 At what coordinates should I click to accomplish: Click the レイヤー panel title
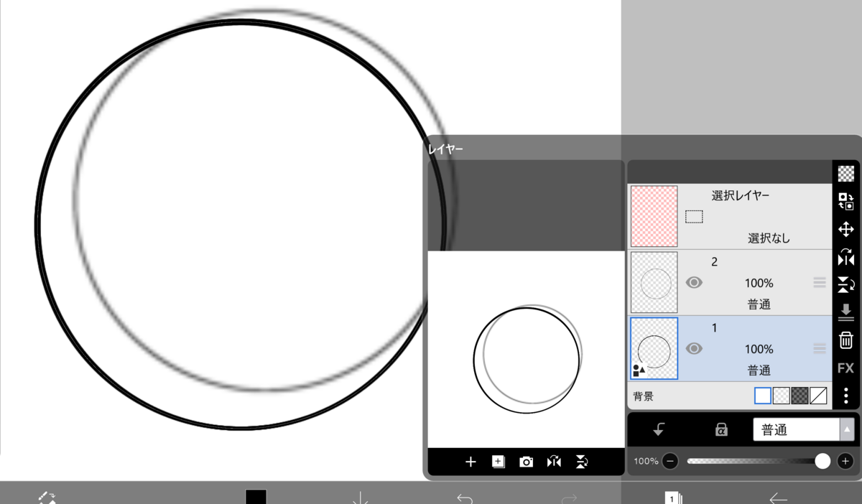click(x=446, y=149)
